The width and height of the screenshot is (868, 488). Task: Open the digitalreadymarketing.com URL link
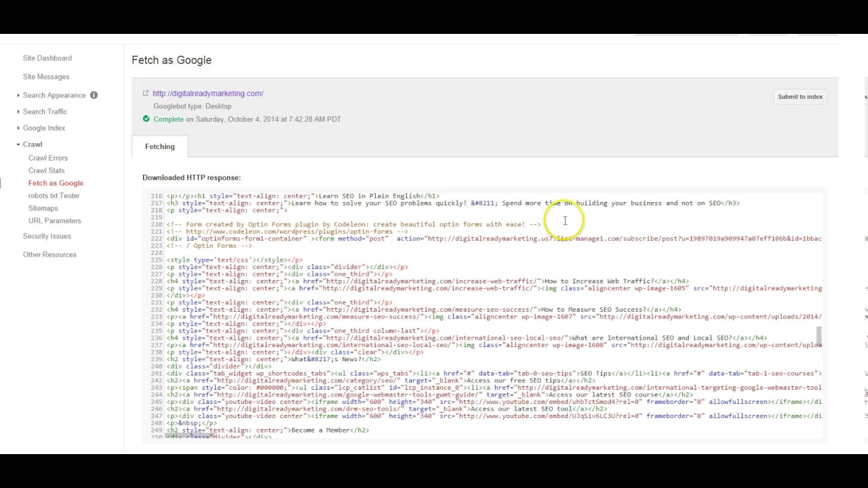(x=208, y=94)
